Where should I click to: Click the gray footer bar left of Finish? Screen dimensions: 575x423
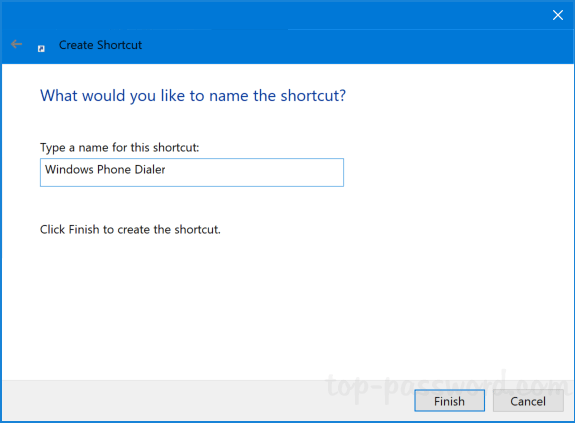click(x=207, y=401)
